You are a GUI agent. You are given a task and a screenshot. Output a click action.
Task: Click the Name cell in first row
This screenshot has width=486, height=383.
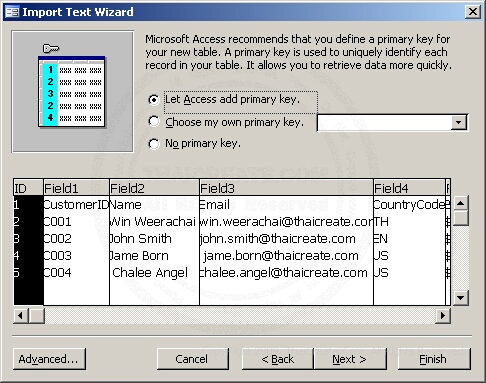[x=154, y=205]
